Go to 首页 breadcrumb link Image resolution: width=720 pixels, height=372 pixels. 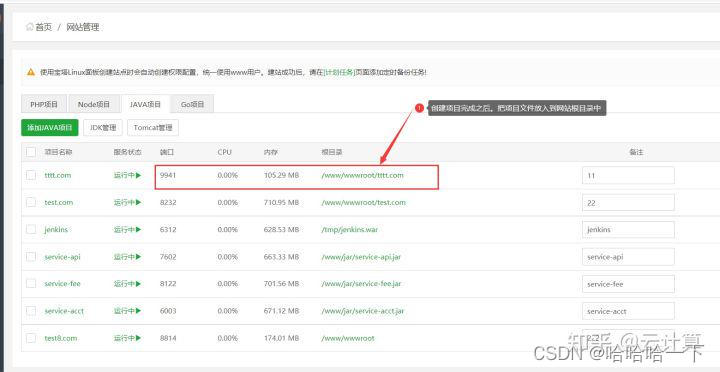point(44,27)
